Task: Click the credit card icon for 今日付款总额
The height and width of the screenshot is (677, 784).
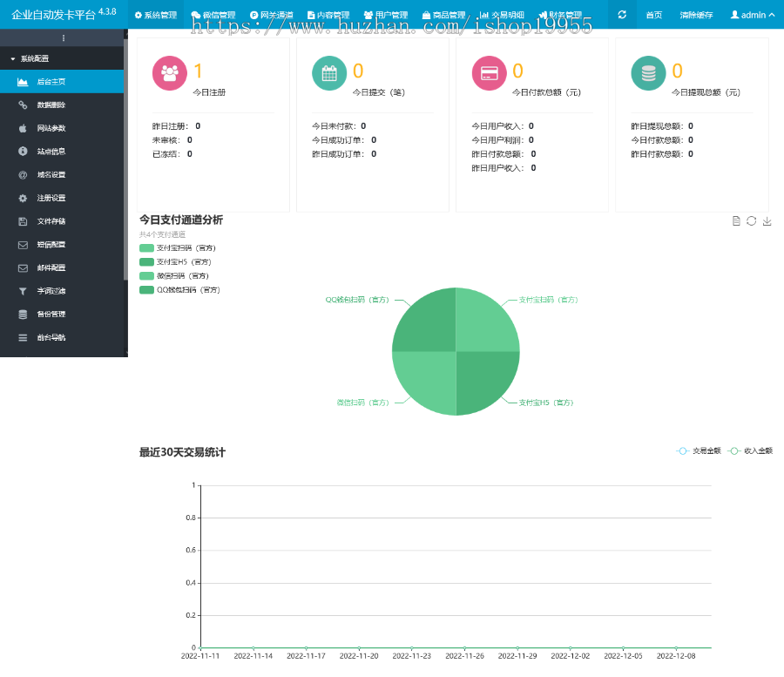Action: [489, 73]
